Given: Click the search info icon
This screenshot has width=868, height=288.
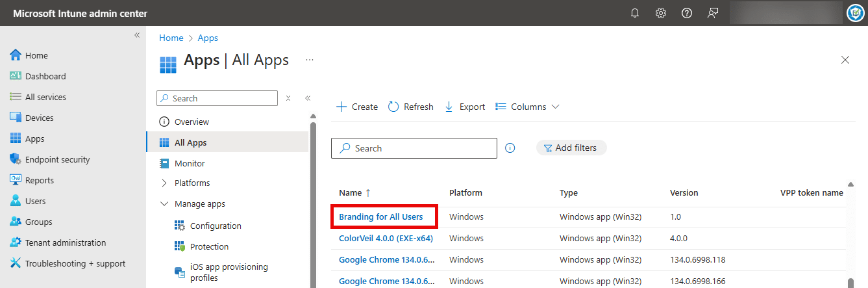Looking at the screenshot, I should 510,148.
